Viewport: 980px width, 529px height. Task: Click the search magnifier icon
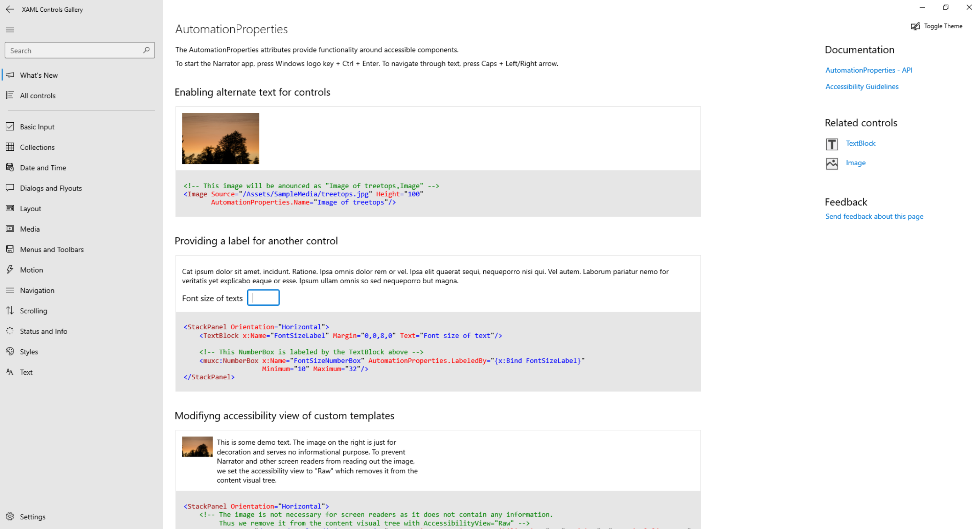click(146, 50)
